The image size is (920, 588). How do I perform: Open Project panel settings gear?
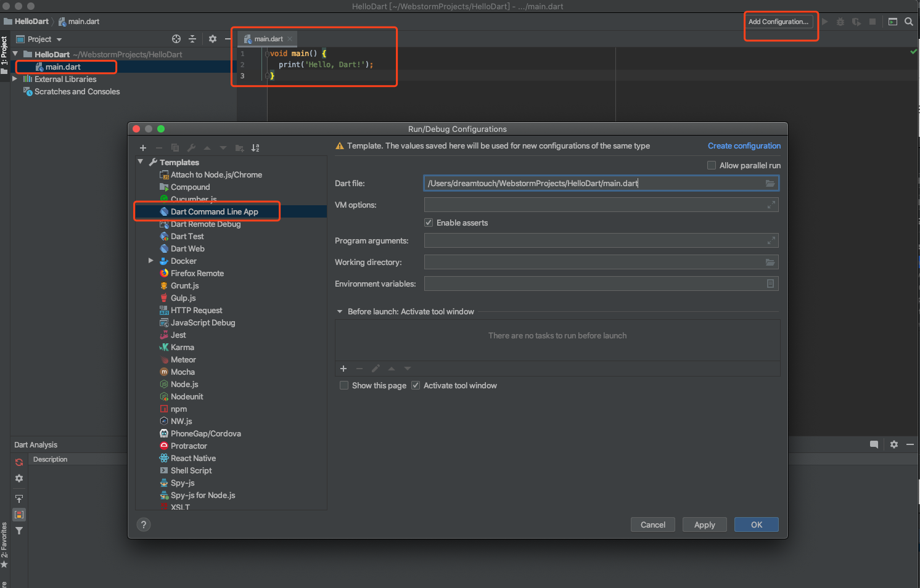point(213,39)
